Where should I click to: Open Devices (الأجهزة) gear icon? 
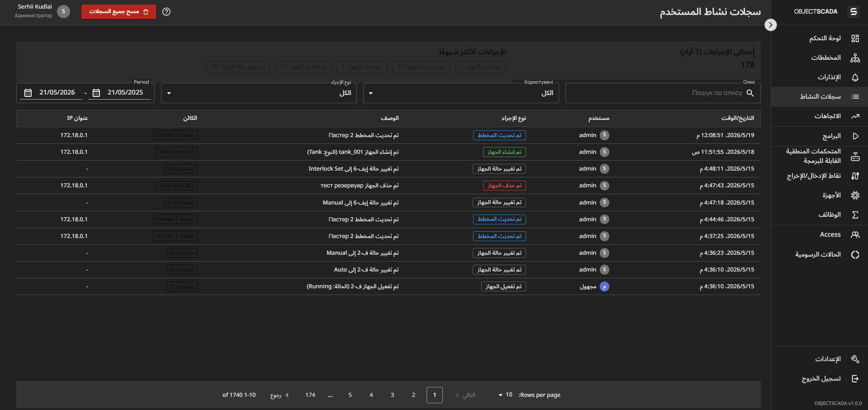point(855,195)
